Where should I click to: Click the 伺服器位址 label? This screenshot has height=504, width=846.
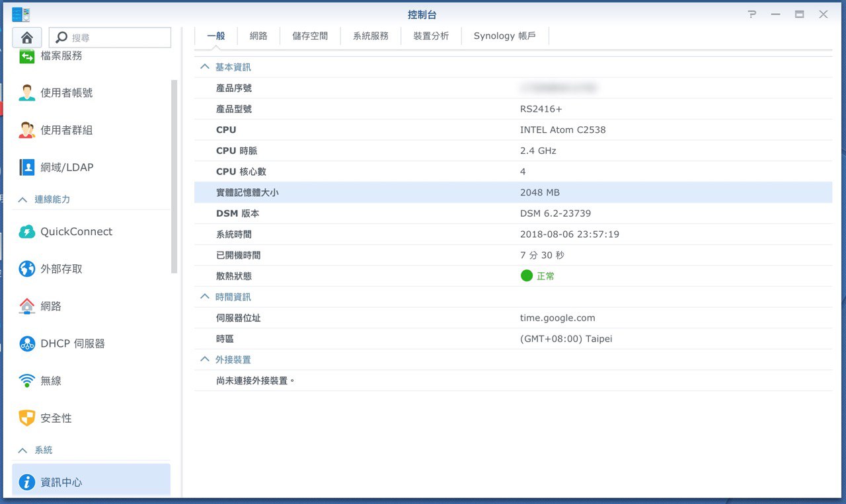coord(239,318)
